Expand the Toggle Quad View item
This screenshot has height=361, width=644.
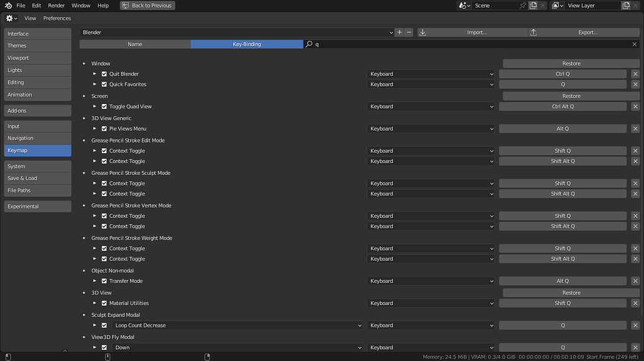pyautogui.click(x=95, y=106)
